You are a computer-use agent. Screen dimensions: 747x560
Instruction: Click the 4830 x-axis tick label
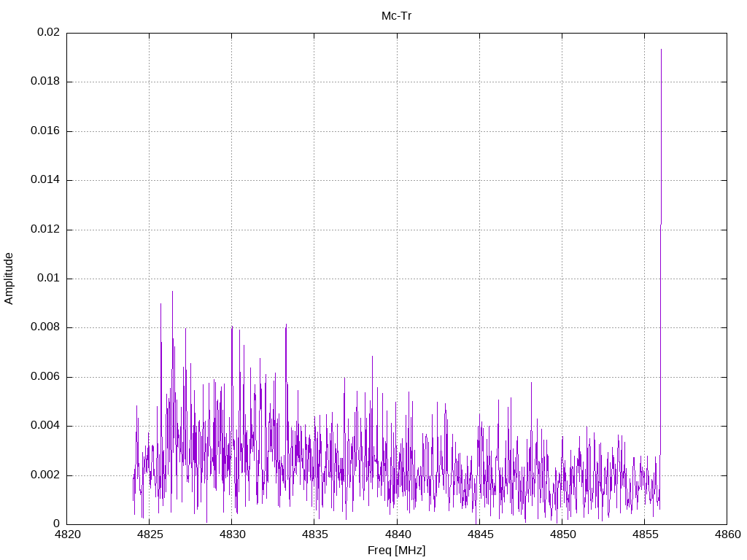(x=232, y=534)
